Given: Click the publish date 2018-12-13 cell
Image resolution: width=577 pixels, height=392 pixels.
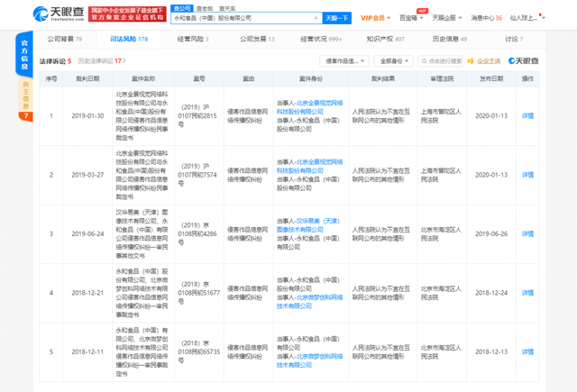Looking at the screenshot, I should coord(491,352).
